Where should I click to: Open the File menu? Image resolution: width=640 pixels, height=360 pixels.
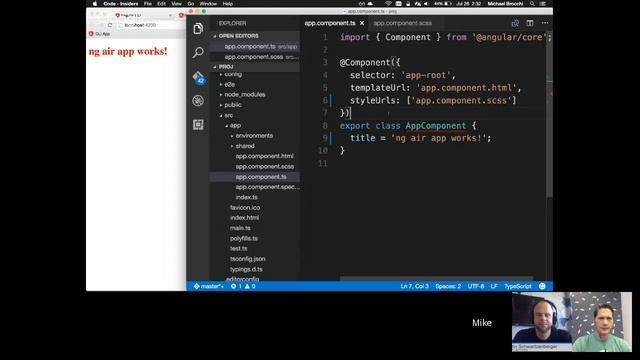click(148, 4)
